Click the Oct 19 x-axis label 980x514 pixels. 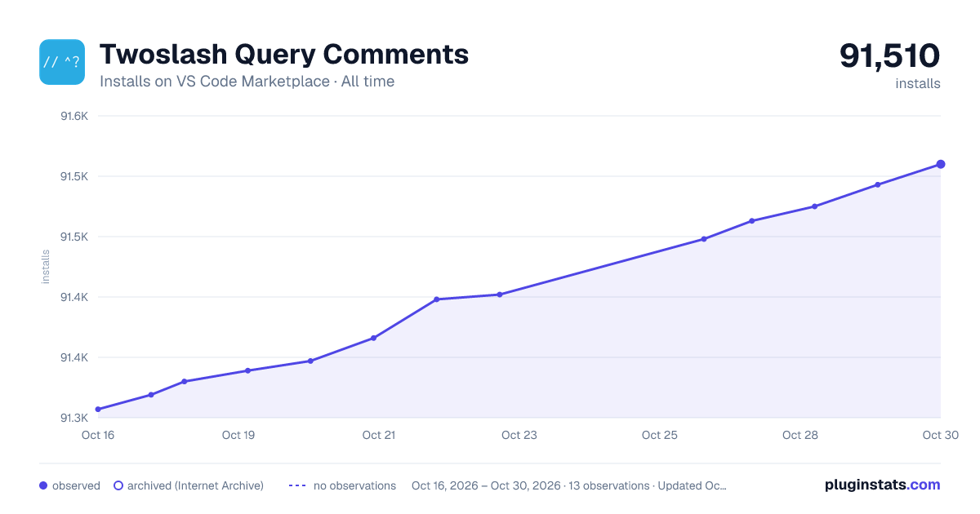(238, 435)
